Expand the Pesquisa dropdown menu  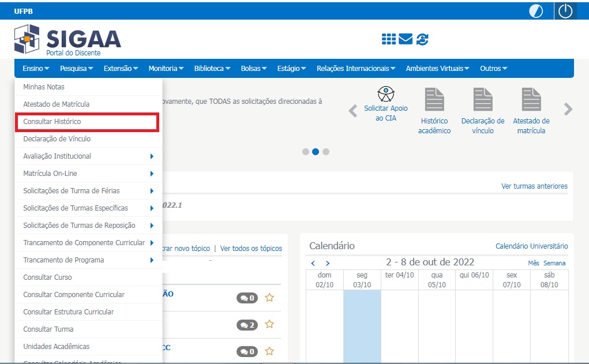pos(76,69)
